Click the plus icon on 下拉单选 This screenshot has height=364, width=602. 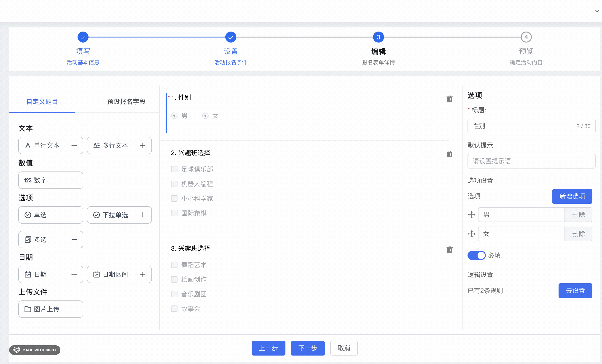(143, 215)
